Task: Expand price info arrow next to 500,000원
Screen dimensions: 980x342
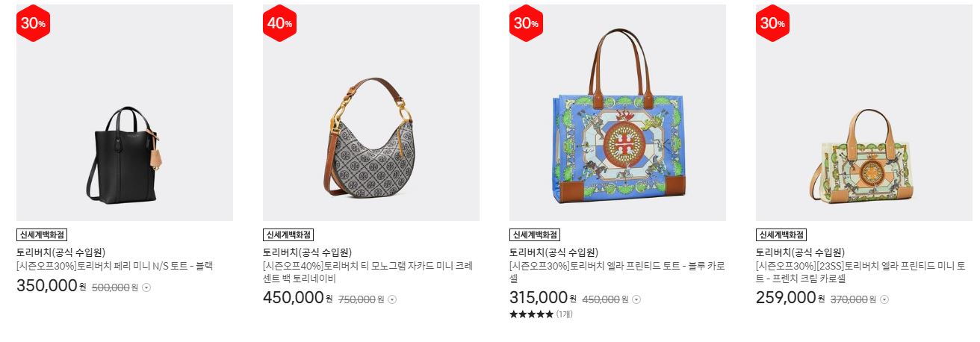Action: (146, 287)
